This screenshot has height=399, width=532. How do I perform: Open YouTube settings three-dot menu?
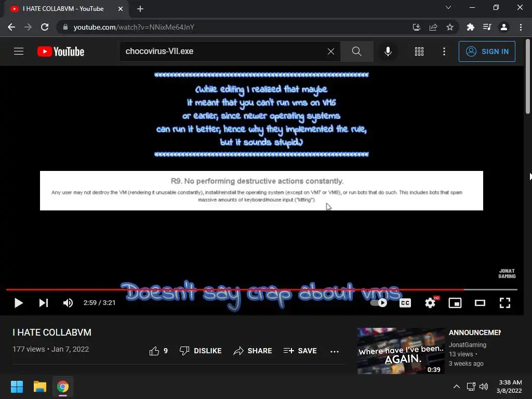coord(444,51)
